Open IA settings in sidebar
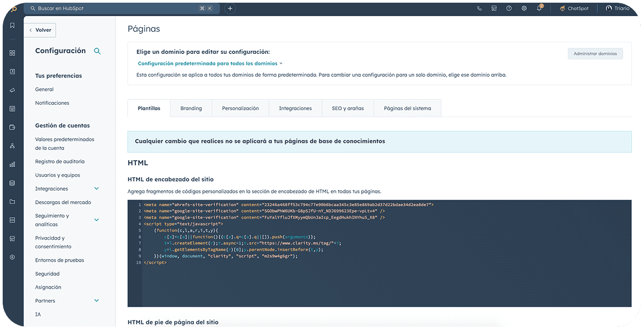Viewport: 644px width, 330px height. click(38, 314)
